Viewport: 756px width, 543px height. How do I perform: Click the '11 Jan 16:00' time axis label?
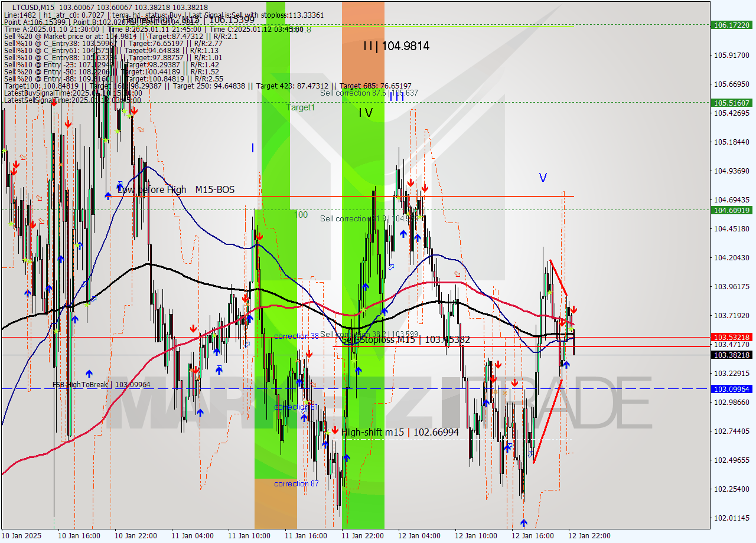tap(306, 535)
